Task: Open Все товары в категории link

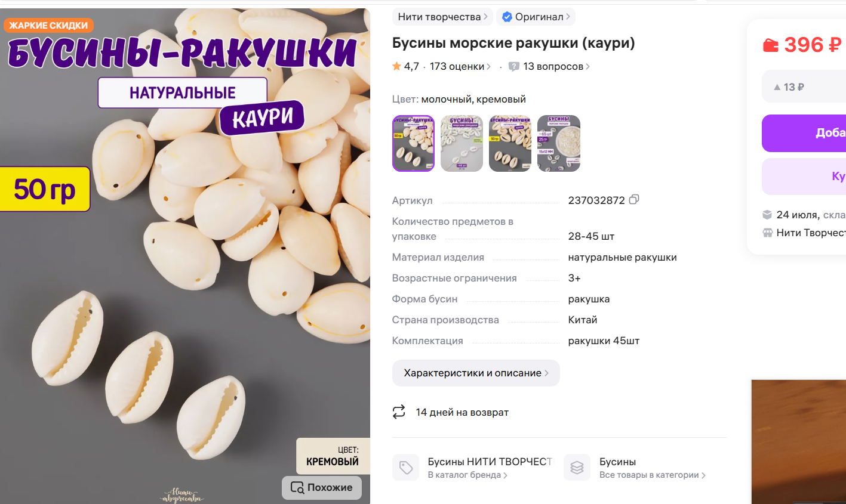Action: click(653, 475)
